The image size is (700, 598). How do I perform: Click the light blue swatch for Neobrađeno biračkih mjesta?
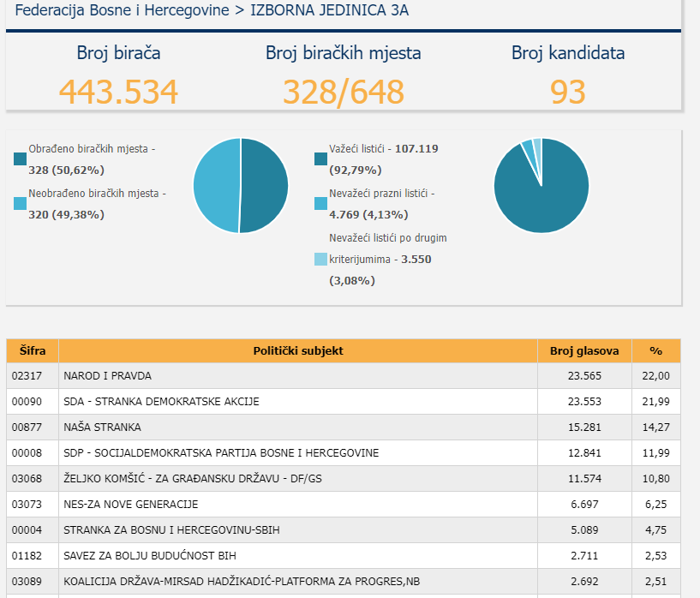20,204
